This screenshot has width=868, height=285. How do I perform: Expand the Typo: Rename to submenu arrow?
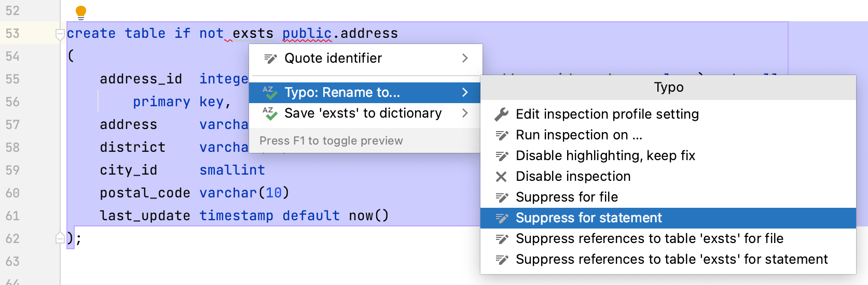tap(465, 93)
